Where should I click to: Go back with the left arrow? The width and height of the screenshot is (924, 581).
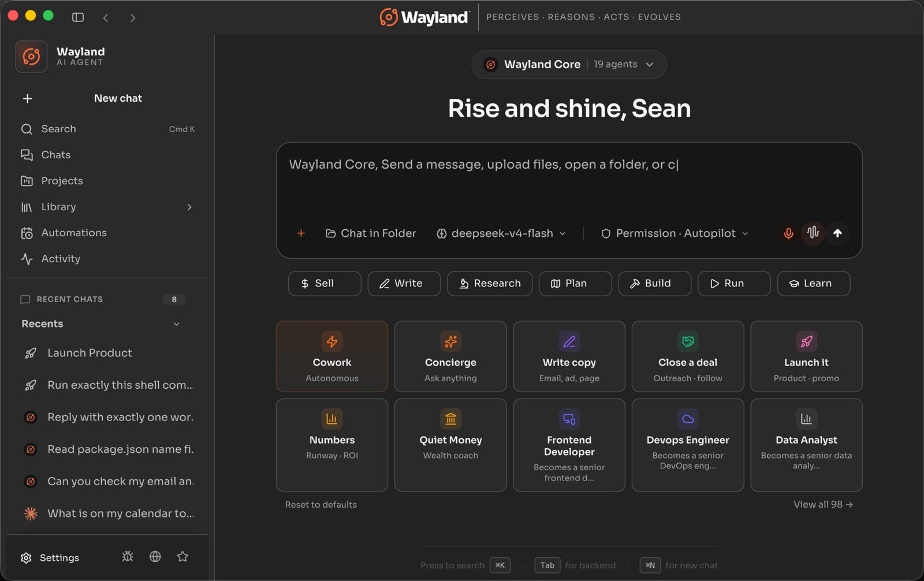[106, 18]
